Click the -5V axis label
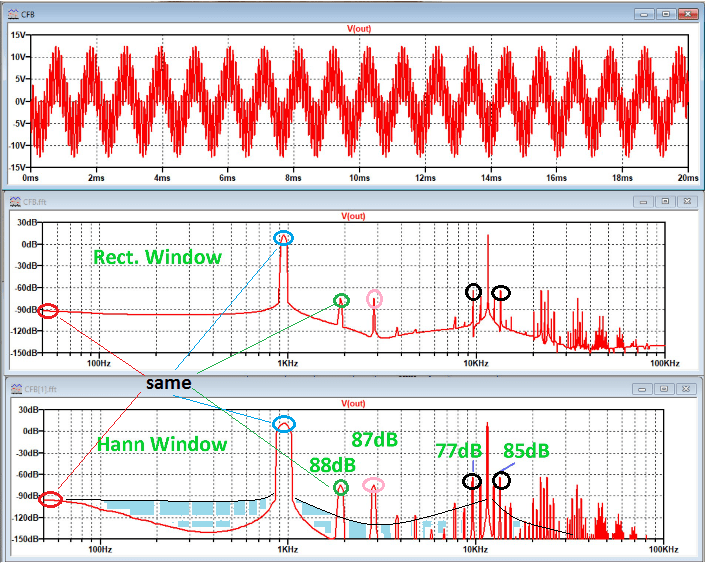The width and height of the screenshot is (705, 563). (x=19, y=123)
